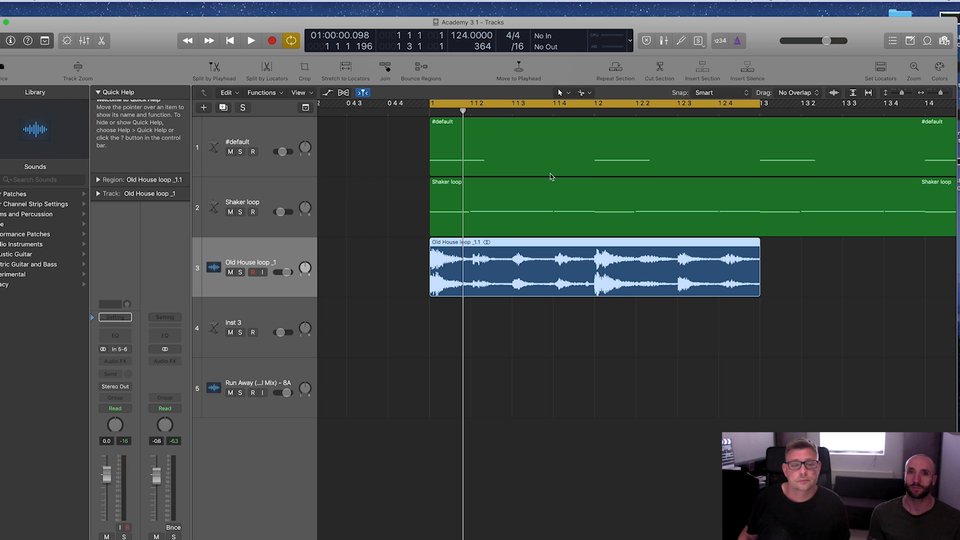This screenshot has height=540, width=960.
Task: Click the Add Track plus button
Action: (203, 108)
